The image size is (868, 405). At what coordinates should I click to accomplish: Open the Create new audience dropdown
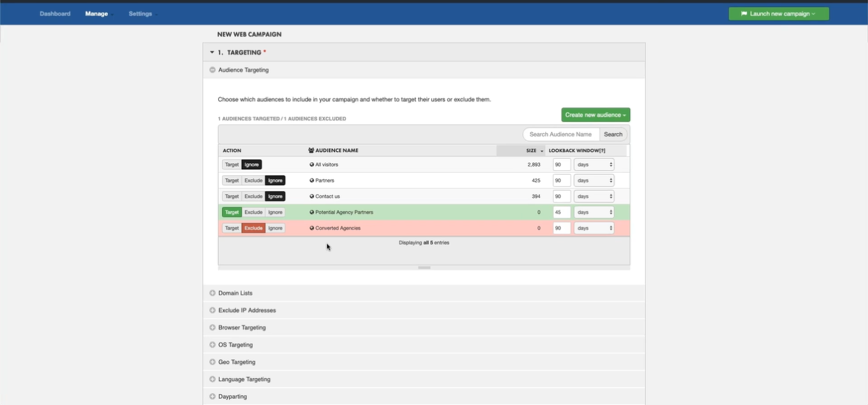[x=595, y=115]
